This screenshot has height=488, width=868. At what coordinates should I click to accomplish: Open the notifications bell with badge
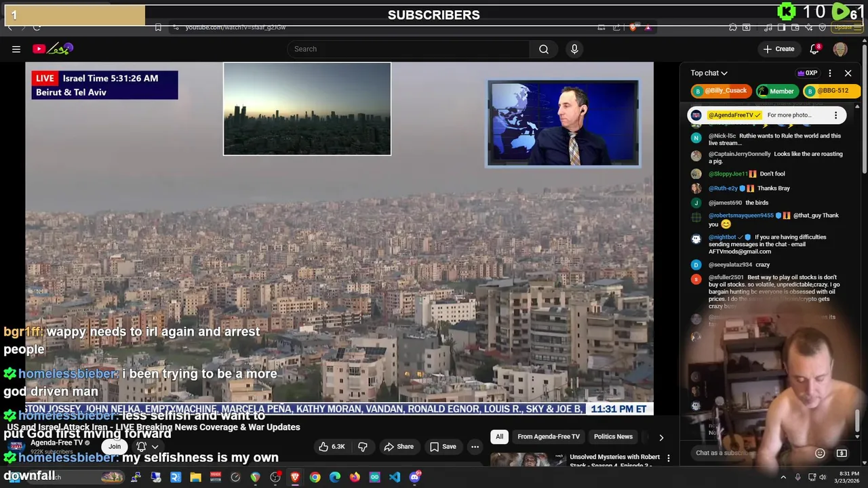click(x=815, y=49)
